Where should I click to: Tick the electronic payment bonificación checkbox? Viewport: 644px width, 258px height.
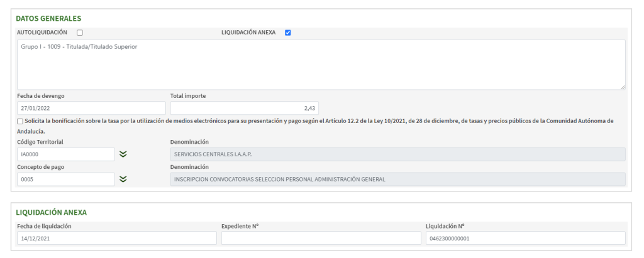[21, 121]
